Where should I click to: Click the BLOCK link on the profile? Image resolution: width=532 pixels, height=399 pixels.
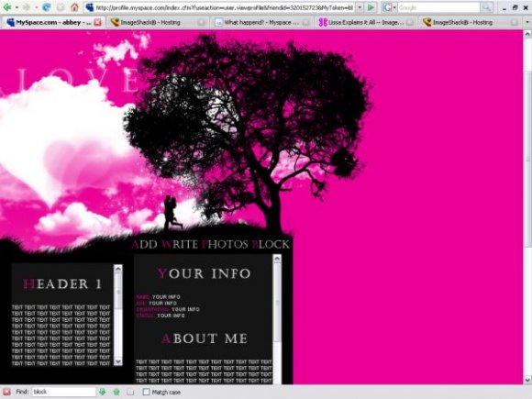[x=271, y=244]
